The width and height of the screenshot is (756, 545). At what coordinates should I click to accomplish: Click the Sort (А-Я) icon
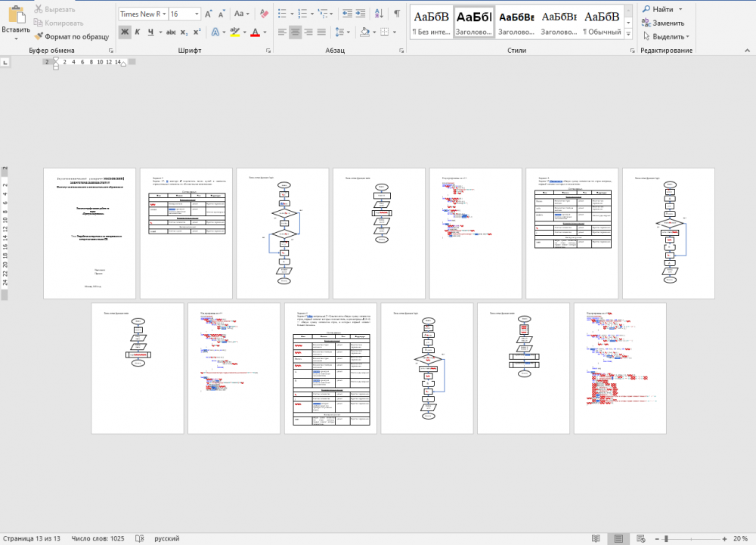380,14
